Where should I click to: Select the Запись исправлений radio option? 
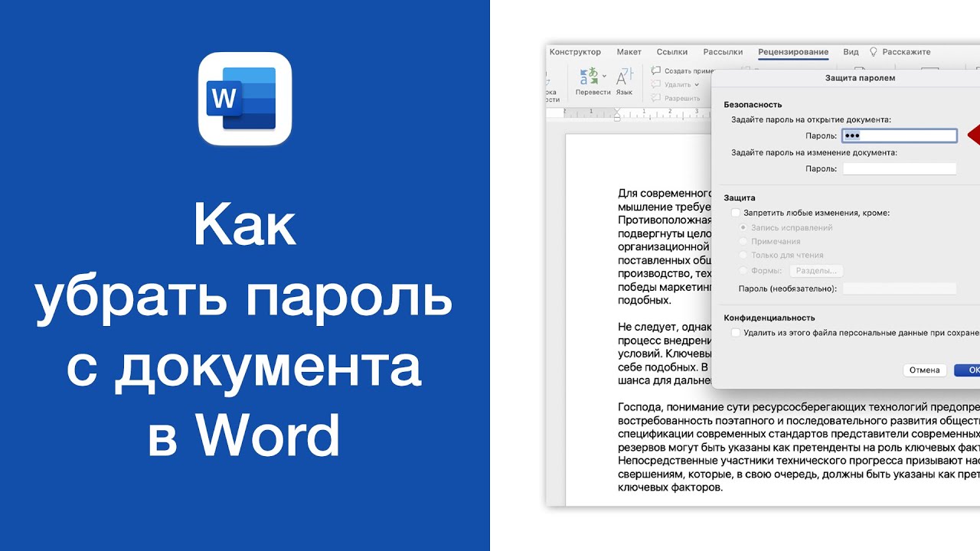click(743, 228)
